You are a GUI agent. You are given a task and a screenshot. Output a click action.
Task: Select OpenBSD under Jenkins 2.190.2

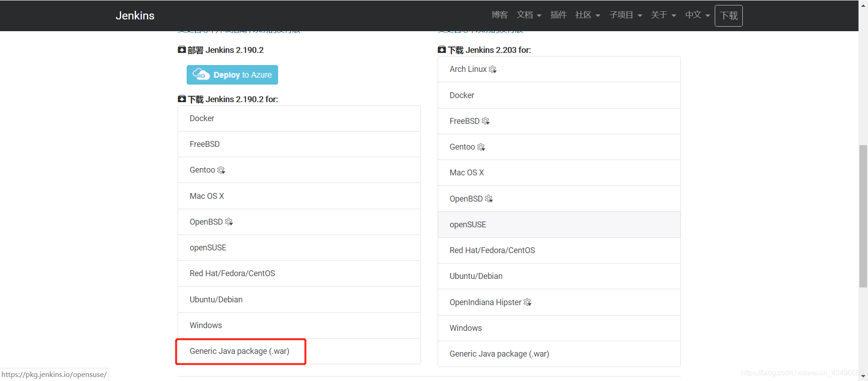pyautogui.click(x=299, y=222)
